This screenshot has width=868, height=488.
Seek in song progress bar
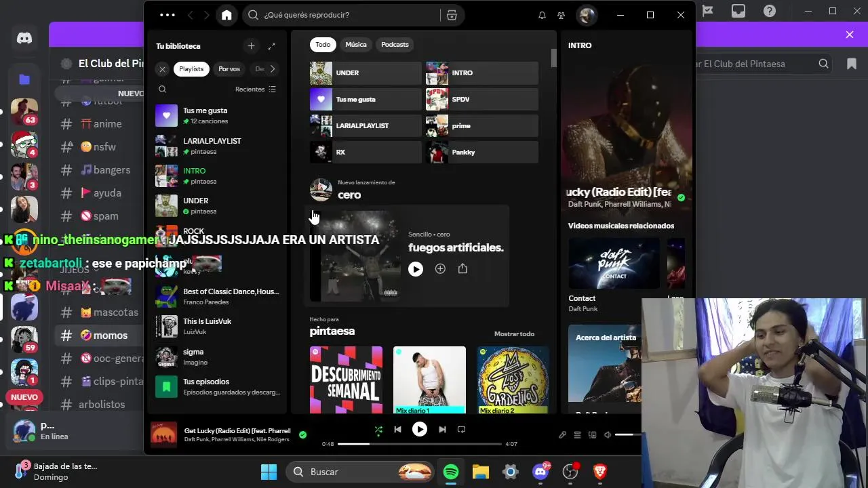pos(420,444)
